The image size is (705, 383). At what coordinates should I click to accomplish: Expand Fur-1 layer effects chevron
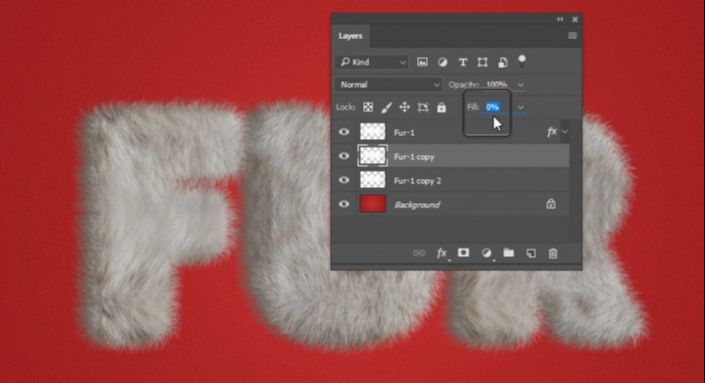(565, 132)
